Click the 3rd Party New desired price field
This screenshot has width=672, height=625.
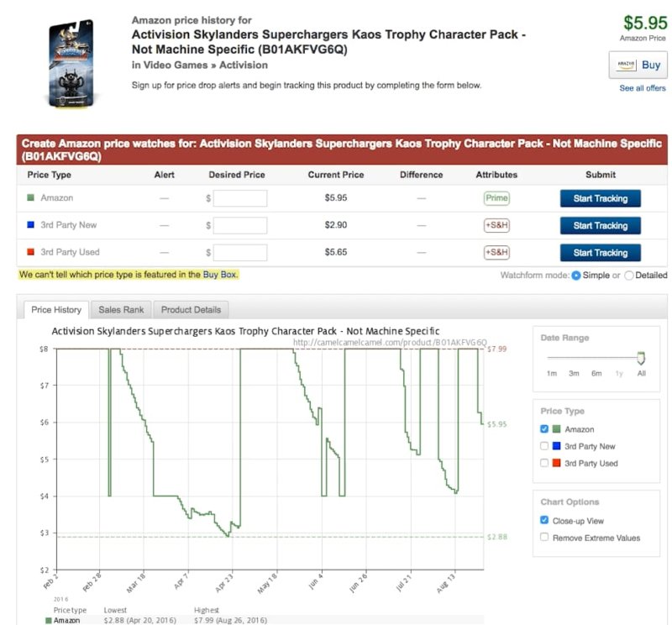240,225
